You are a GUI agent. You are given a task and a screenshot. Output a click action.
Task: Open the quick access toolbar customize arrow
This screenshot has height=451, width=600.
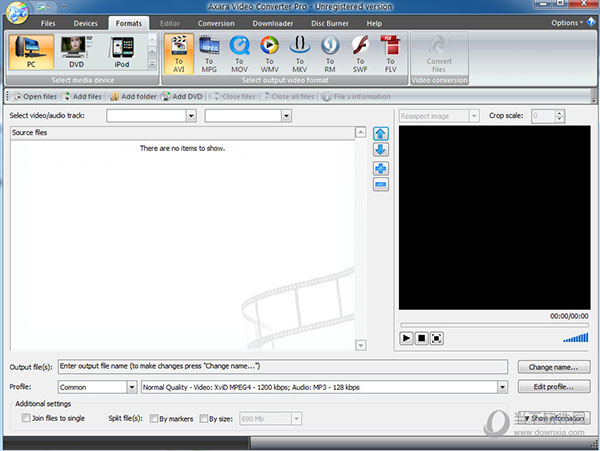click(64, 7)
